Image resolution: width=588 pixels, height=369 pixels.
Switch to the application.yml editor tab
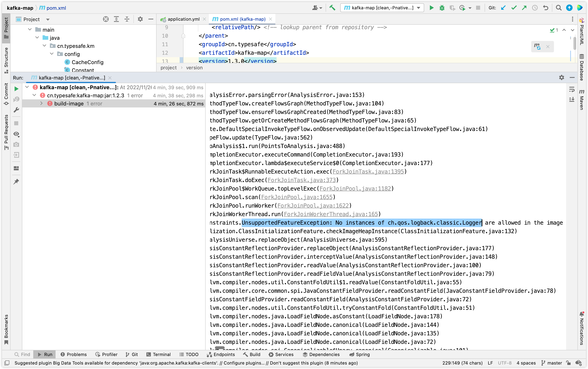click(x=183, y=19)
